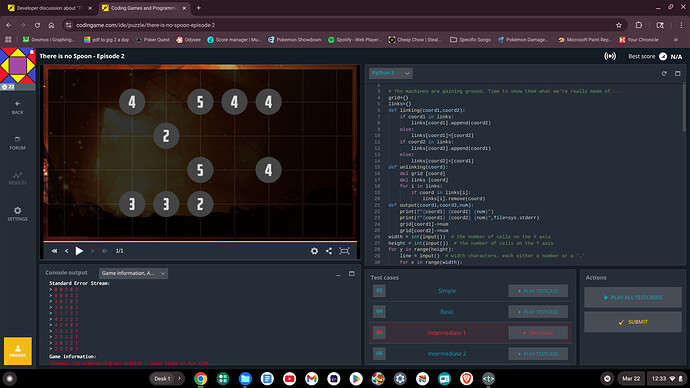Click the replay progress bar
The width and height of the screenshot is (690, 388).
(x=200, y=242)
